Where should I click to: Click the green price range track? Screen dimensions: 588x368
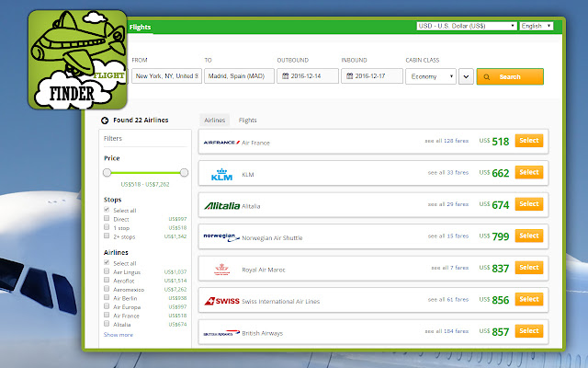point(145,173)
